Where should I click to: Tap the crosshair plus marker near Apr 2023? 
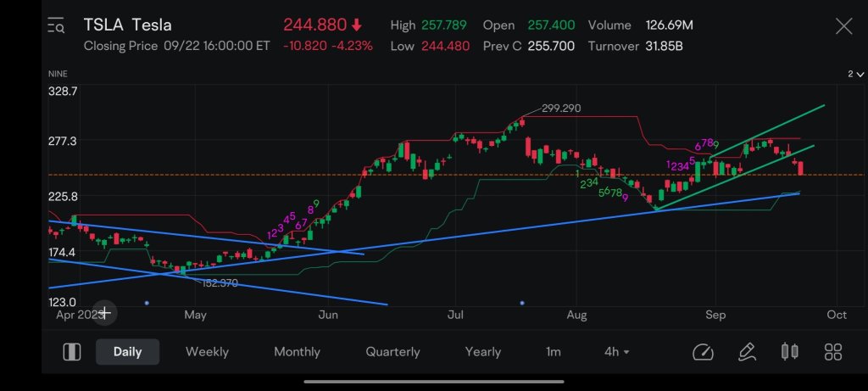(x=104, y=314)
